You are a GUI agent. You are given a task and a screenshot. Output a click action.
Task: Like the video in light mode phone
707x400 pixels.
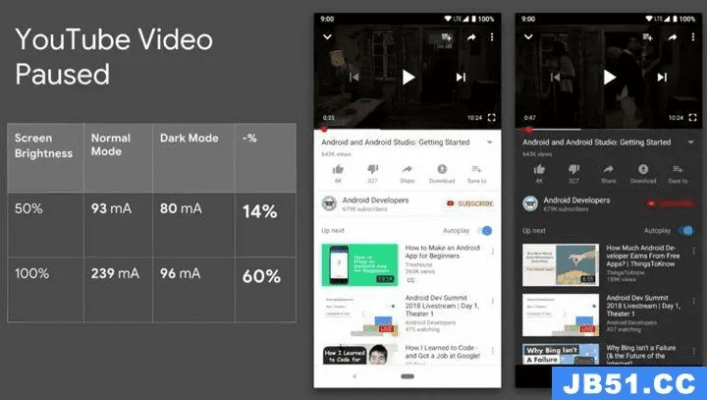338,170
